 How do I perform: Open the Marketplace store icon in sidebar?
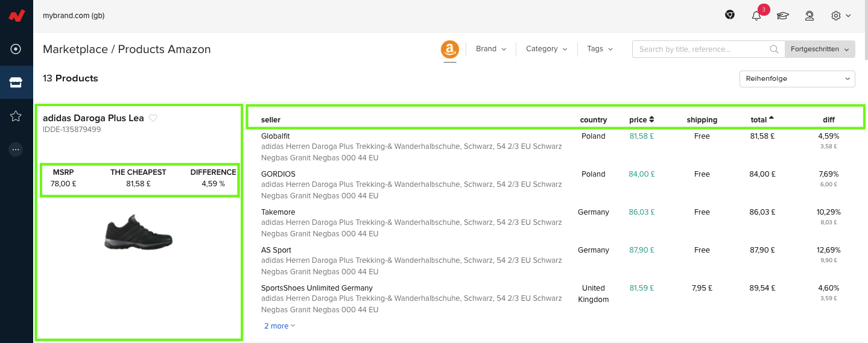point(16,83)
